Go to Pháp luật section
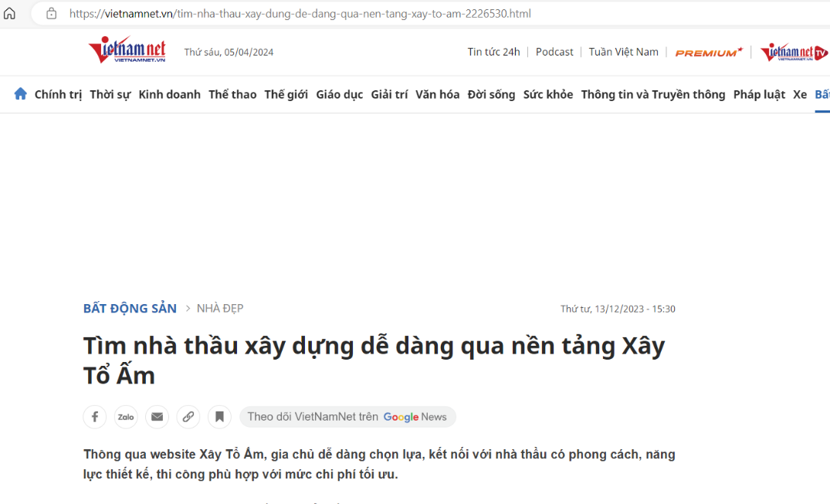 (x=759, y=94)
